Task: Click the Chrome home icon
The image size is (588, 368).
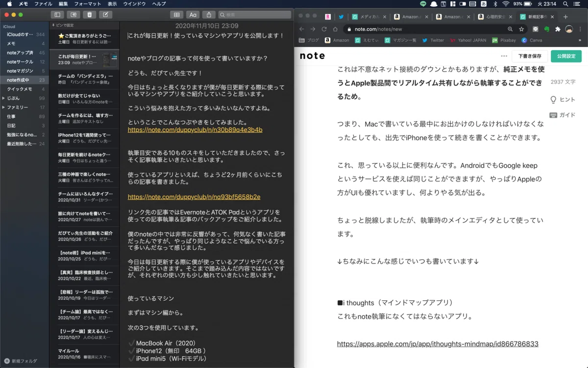Action: [335, 29]
